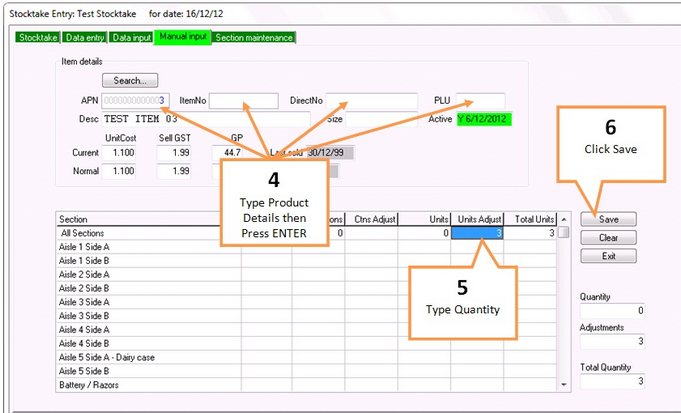The width and height of the screenshot is (681, 413).
Task: Click the Size input field
Action: 381,119
